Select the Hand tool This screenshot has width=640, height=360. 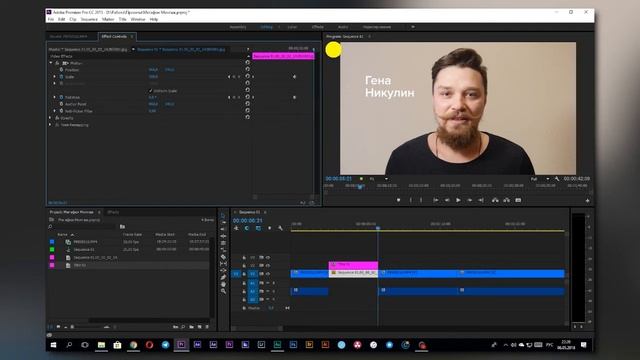point(223,284)
